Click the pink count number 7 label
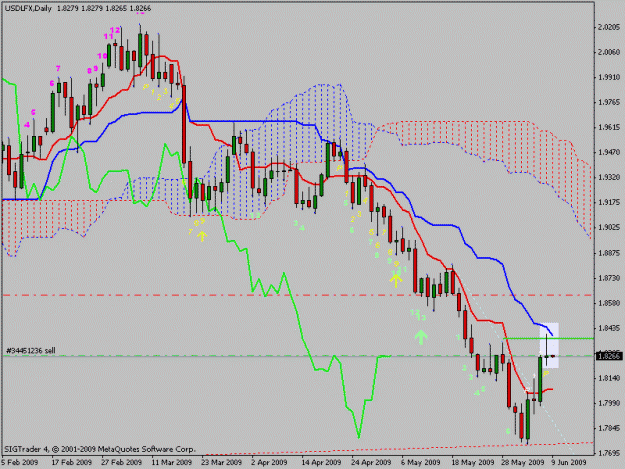625x469 pixels. (x=58, y=69)
